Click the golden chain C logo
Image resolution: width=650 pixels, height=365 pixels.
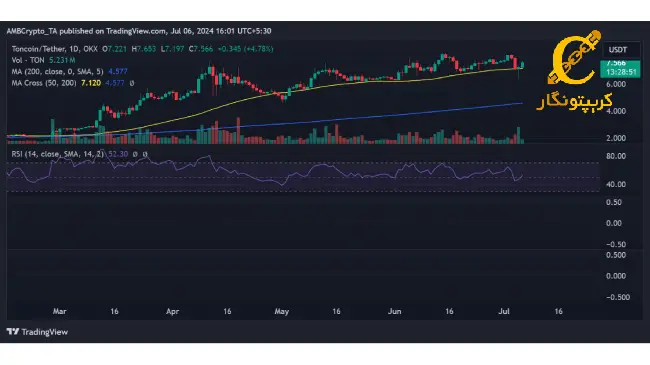click(x=574, y=57)
